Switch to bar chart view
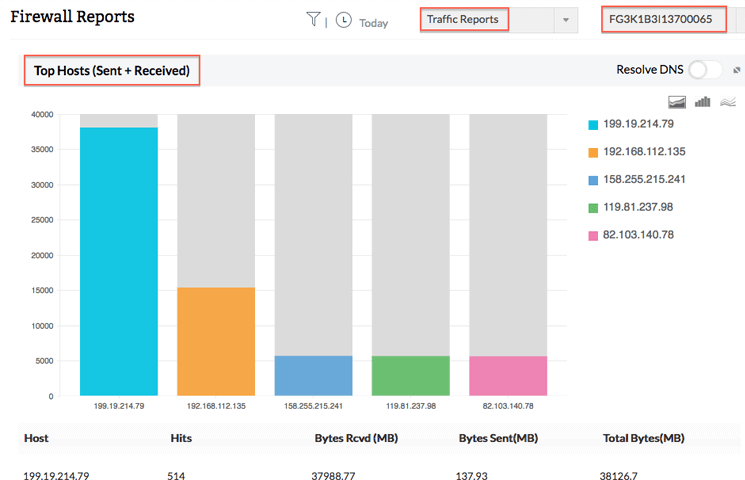Screen dimensions: 745x480 coord(702,102)
